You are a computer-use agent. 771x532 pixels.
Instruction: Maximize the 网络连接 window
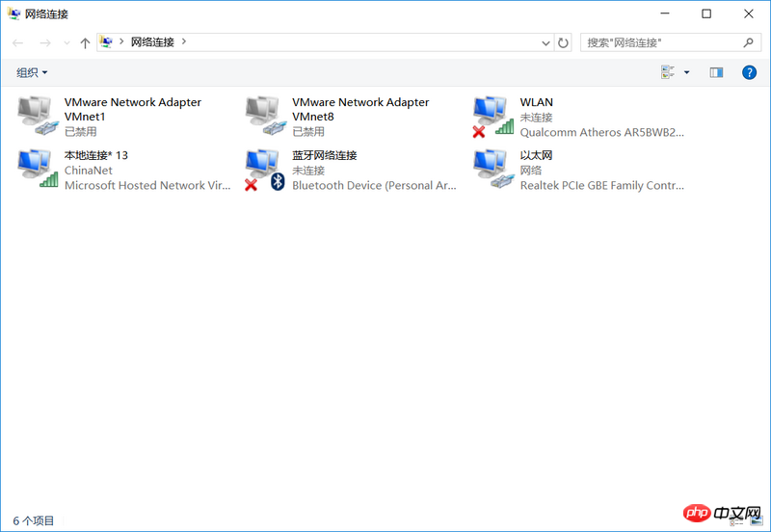click(706, 13)
